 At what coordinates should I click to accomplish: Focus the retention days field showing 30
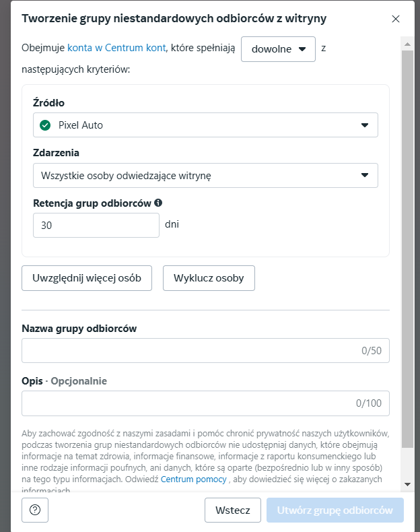click(x=96, y=226)
